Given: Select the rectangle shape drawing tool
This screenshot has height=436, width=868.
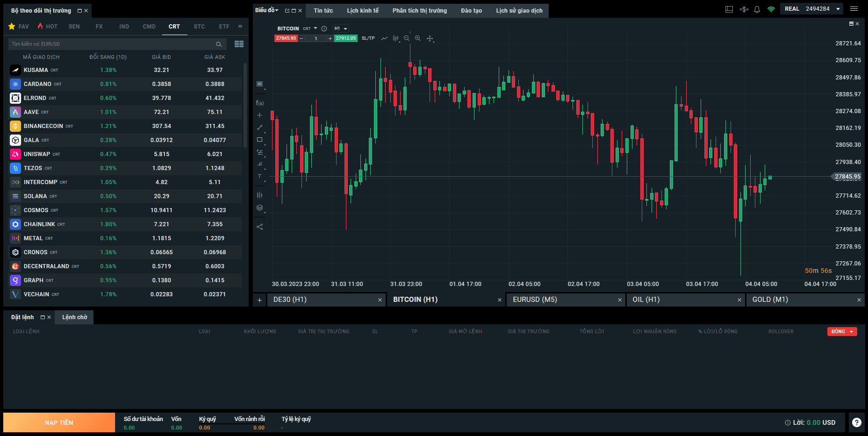Looking at the screenshot, I should [260, 139].
